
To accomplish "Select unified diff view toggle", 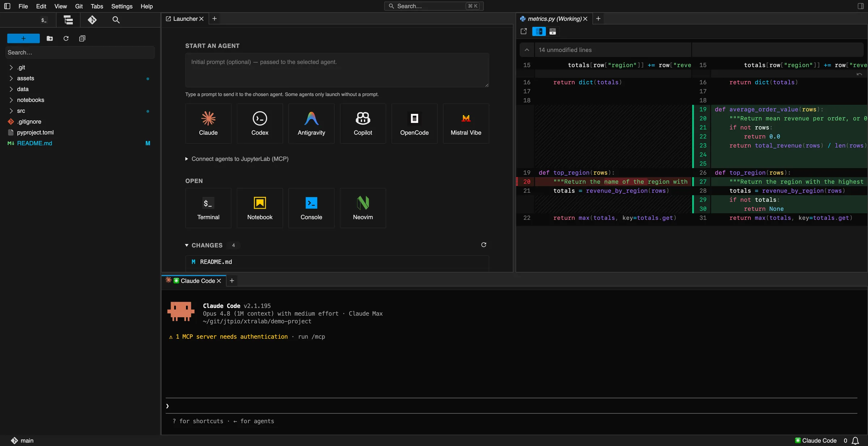I will (553, 31).
